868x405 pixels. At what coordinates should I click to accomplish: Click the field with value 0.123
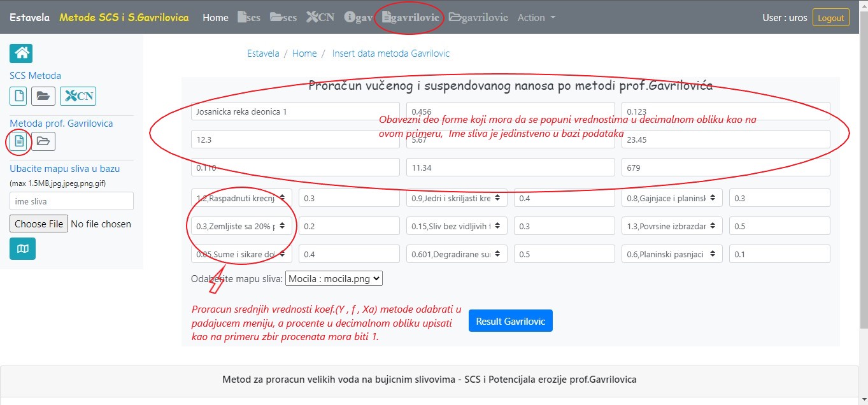(x=726, y=111)
